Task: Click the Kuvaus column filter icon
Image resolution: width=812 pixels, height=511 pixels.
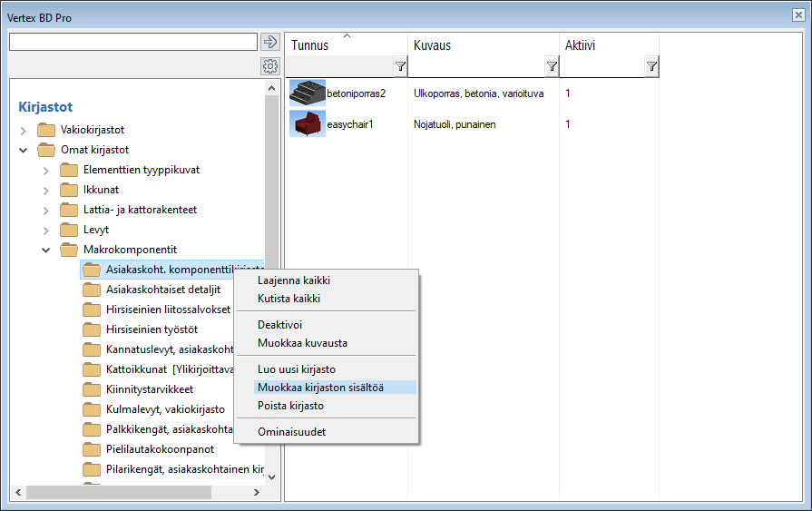Action: tap(551, 66)
